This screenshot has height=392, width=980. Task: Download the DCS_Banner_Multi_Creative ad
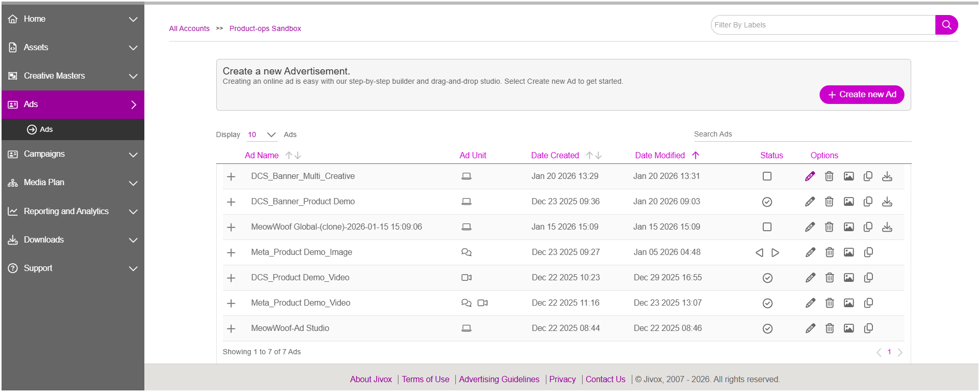(x=887, y=176)
